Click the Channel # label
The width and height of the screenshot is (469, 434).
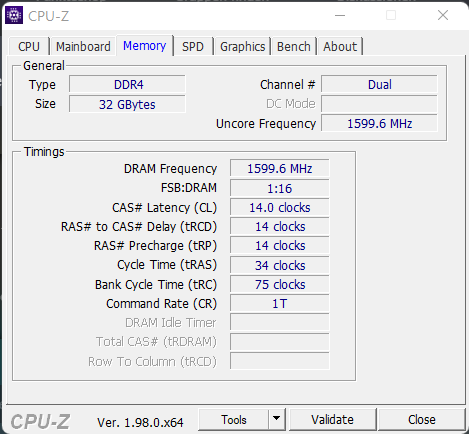287,84
